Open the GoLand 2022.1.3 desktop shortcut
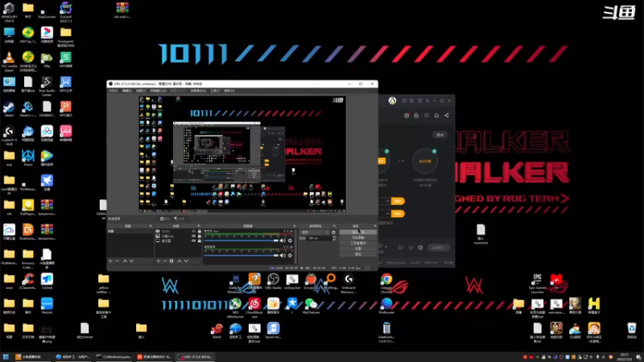 [66, 11]
